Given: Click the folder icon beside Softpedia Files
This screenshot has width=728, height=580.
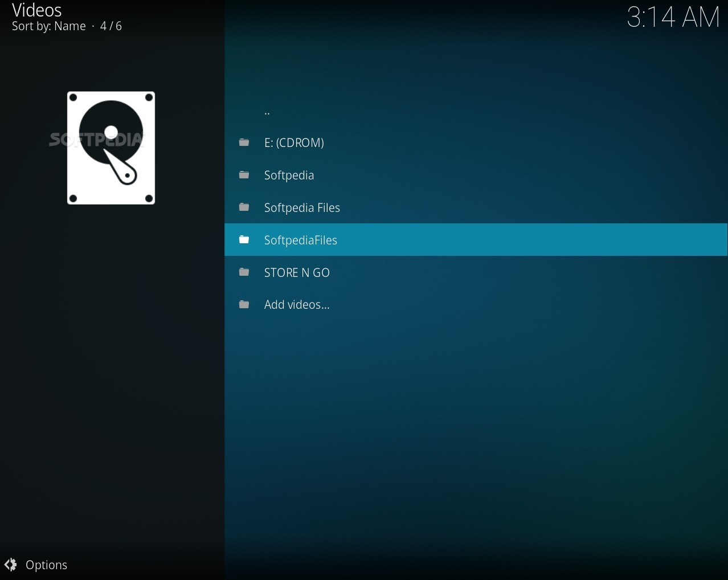Looking at the screenshot, I should tap(244, 207).
